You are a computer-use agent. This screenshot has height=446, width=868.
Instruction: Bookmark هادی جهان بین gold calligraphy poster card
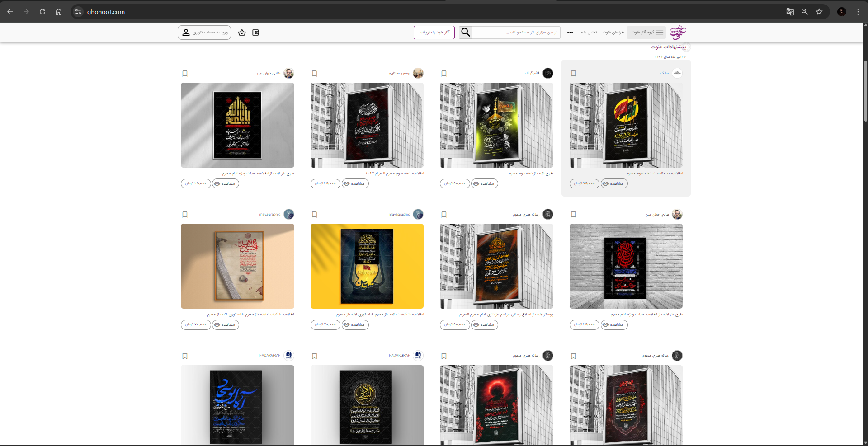pos(185,74)
